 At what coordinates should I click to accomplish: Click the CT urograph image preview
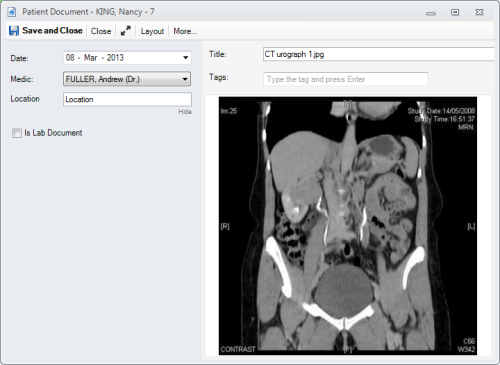coord(348,226)
